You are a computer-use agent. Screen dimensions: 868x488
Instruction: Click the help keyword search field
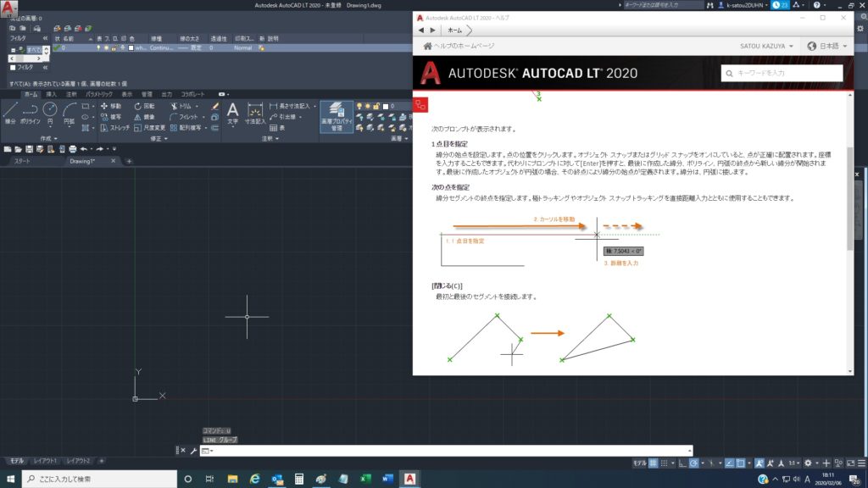(x=782, y=73)
